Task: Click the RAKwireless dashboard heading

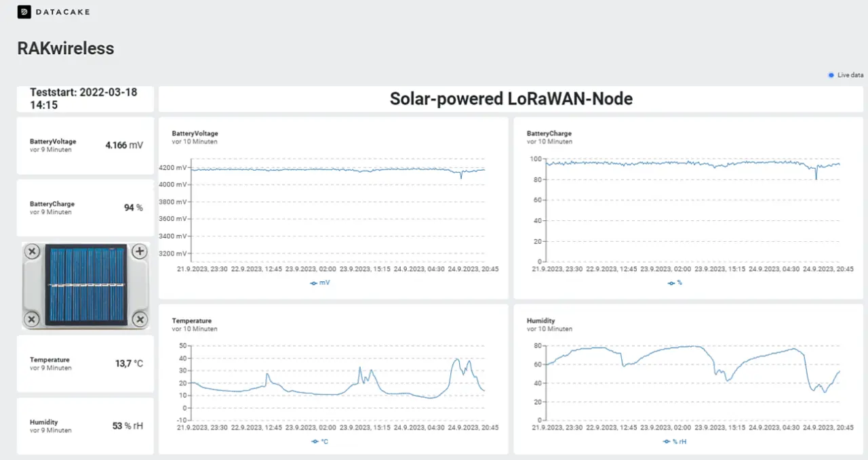Action: pyautogui.click(x=66, y=49)
